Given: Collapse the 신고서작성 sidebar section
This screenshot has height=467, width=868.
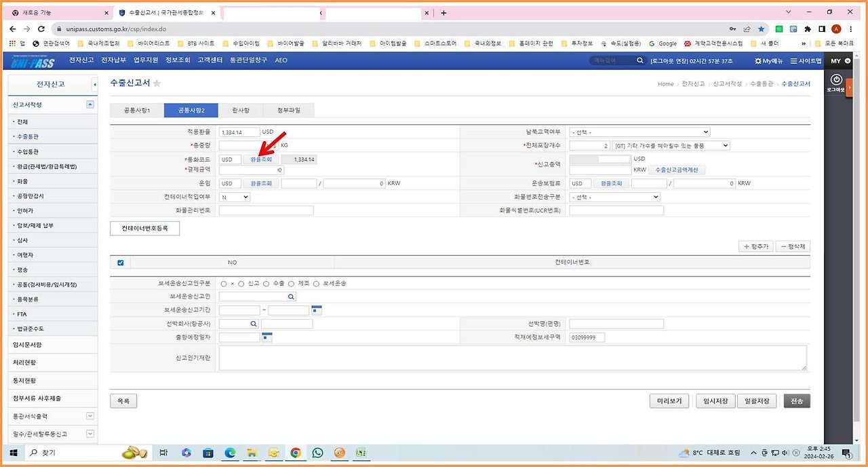Looking at the screenshot, I should pos(90,105).
